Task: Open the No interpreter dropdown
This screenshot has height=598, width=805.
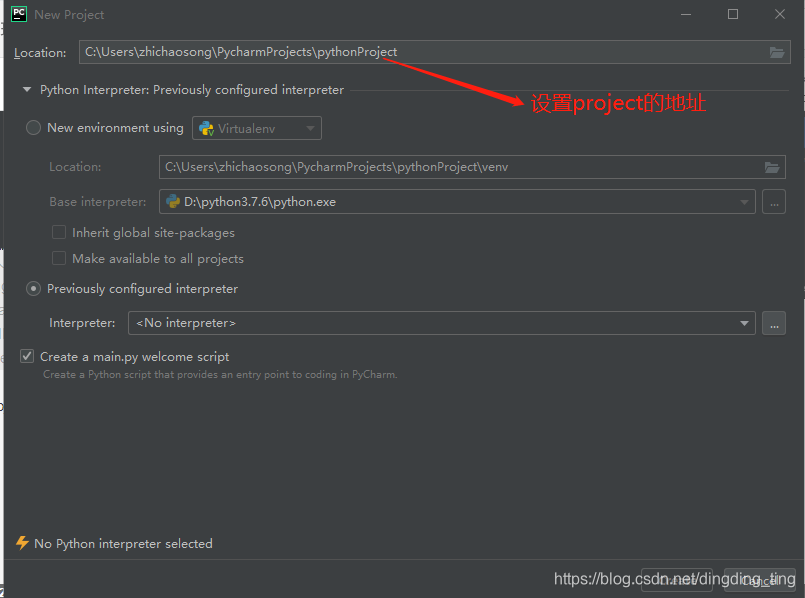Action: click(442, 323)
